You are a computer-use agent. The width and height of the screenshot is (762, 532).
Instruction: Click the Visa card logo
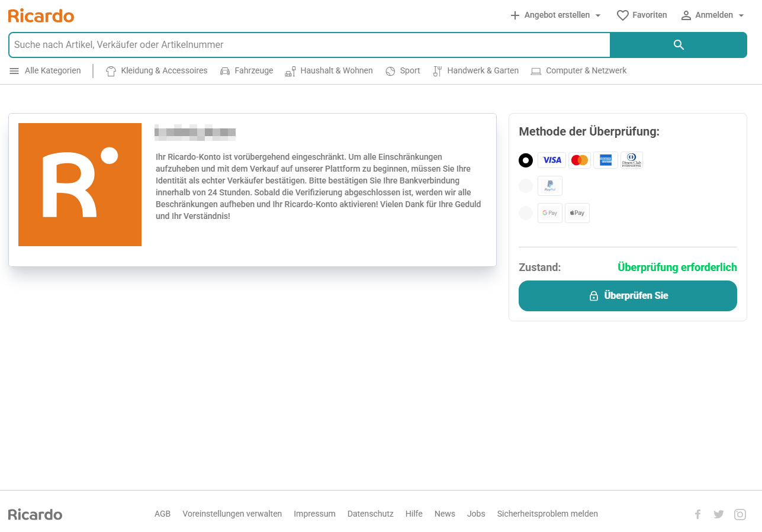[552, 160]
